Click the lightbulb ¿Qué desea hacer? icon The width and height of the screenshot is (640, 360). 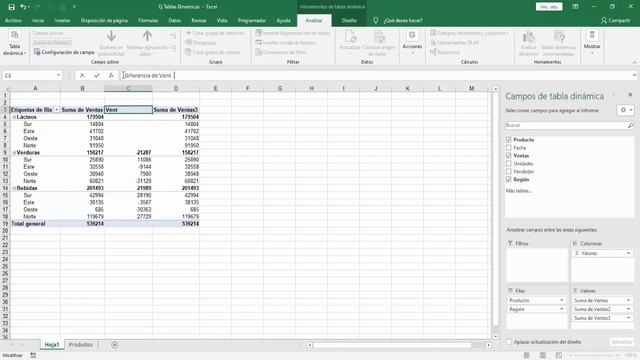click(376, 20)
